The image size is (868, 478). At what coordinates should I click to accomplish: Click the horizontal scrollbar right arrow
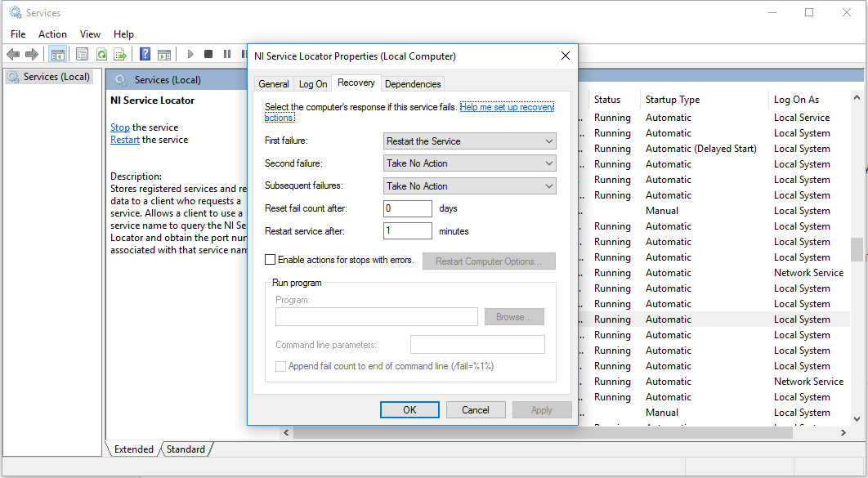coord(843,432)
